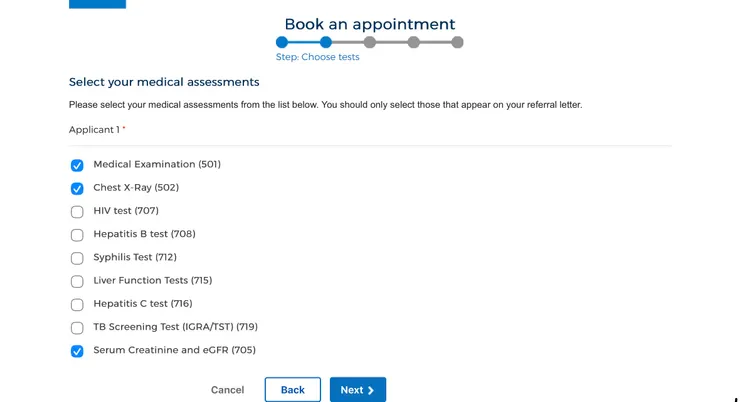
Task: Select the Hepatitis B test (708) checkbox
Action: [77, 235]
